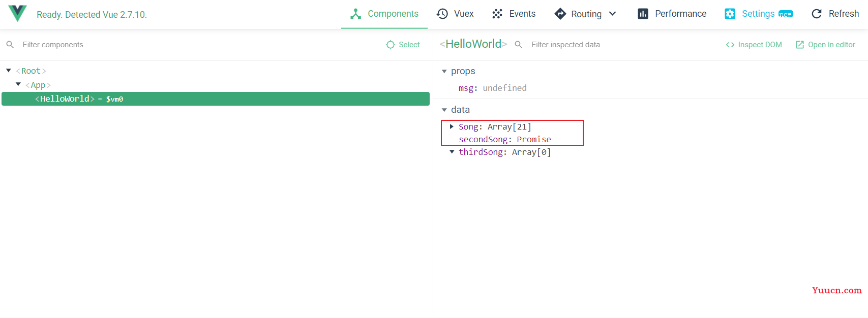The height and width of the screenshot is (318, 868).
Task: Collapse the props section
Action: 444,71
